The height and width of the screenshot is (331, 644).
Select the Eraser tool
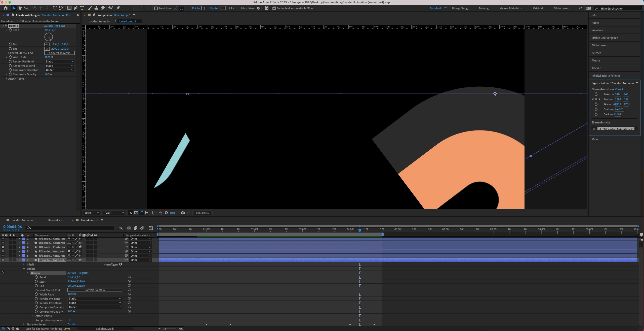click(103, 8)
